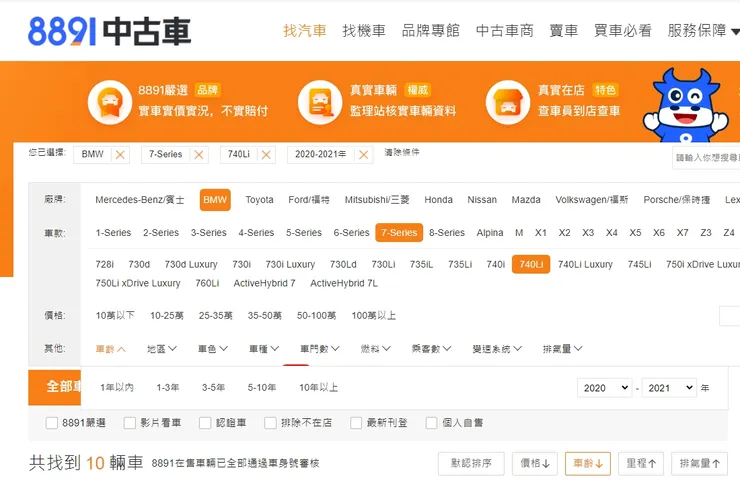This screenshot has width=740, height=482.
Task: Expand the 排氣量 filter
Action: tap(563, 349)
